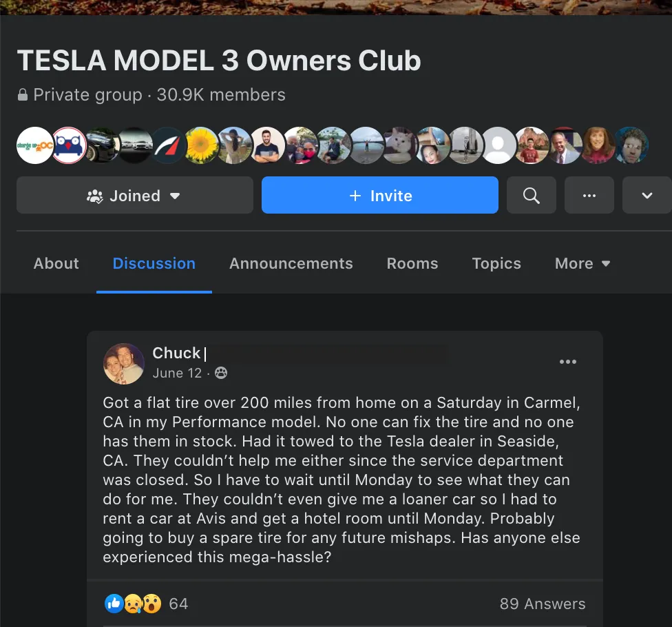Expand the Joined dropdown button
This screenshot has width=672, height=627.
click(134, 195)
